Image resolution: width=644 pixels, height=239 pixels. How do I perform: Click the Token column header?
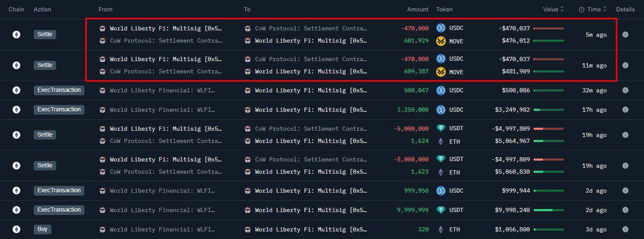coord(444,9)
